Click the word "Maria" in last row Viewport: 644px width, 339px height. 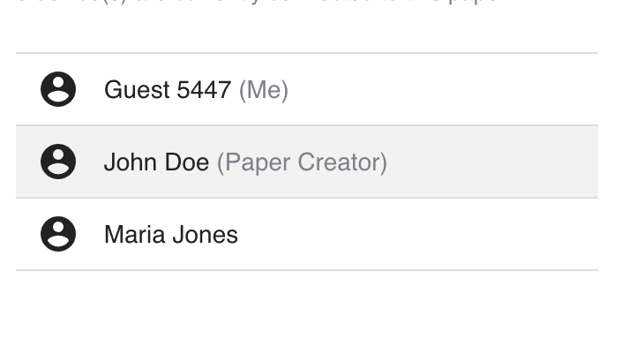[136, 235]
